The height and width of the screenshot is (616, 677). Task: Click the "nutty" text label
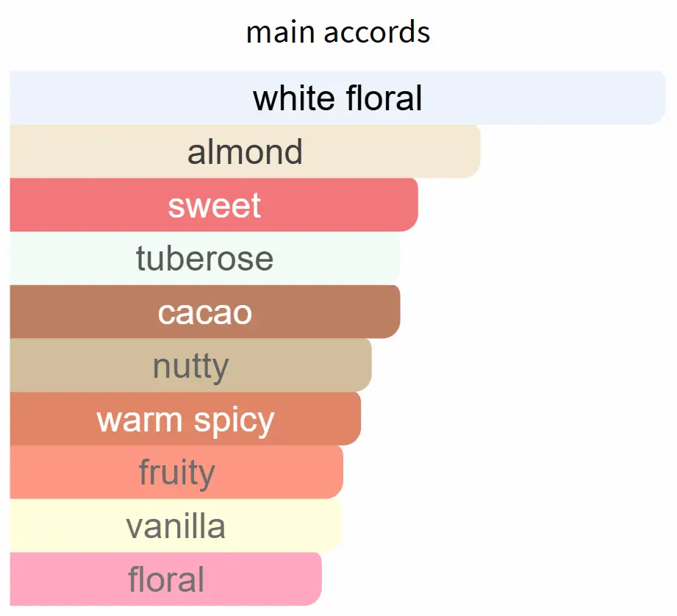pos(190,365)
